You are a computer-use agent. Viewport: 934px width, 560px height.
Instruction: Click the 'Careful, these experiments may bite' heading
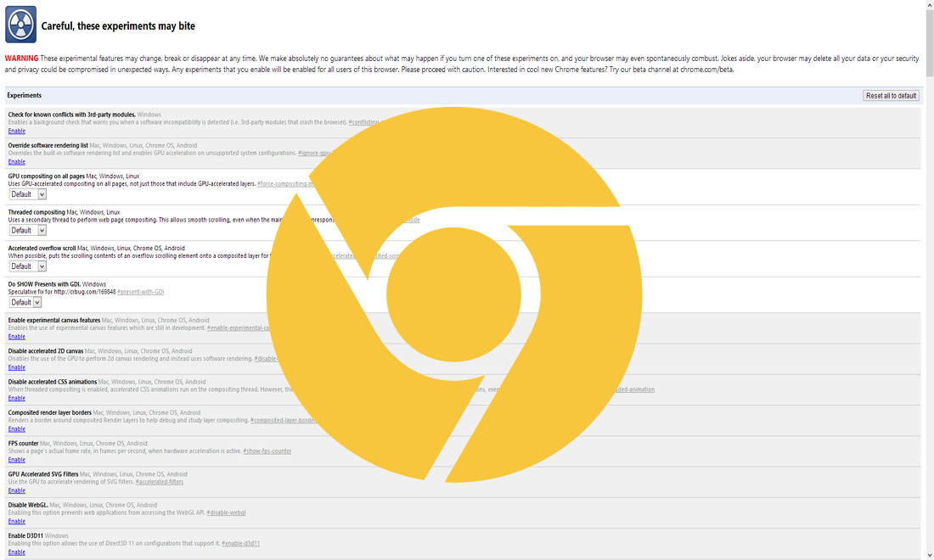point(118,26)
